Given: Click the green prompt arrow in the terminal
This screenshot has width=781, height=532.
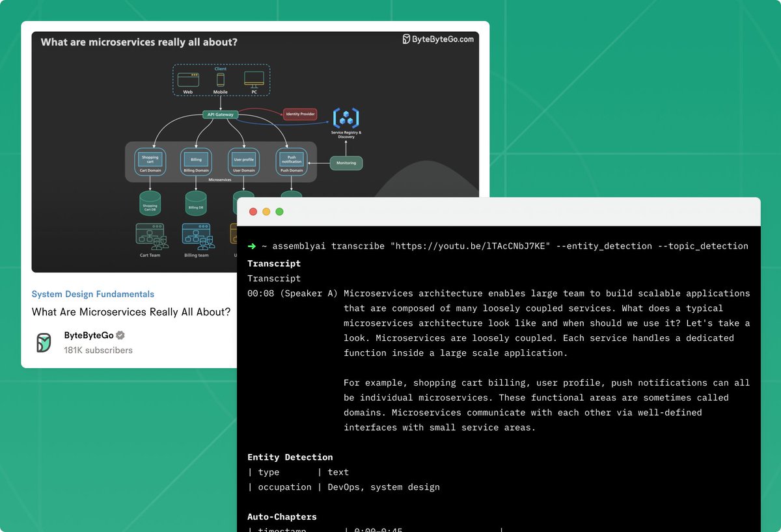Looking at the screenshot, I should [x=252, y=246].
